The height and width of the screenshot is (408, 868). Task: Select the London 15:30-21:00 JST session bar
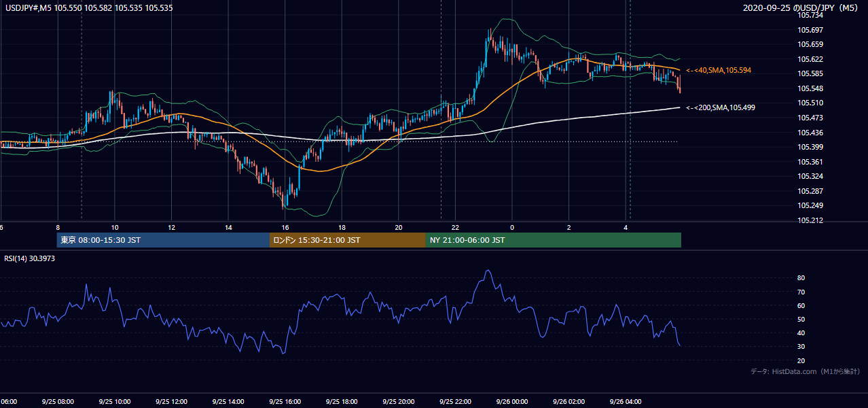(348, 240)
